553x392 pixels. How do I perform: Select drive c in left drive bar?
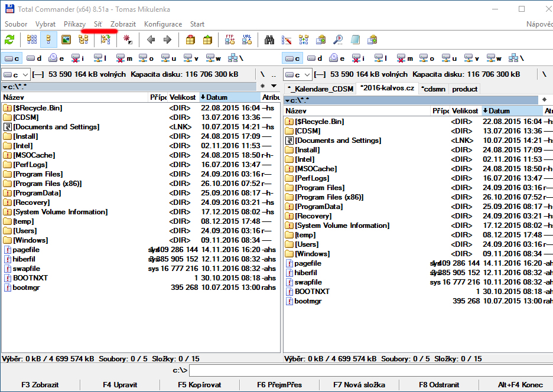tap(12, 58)
